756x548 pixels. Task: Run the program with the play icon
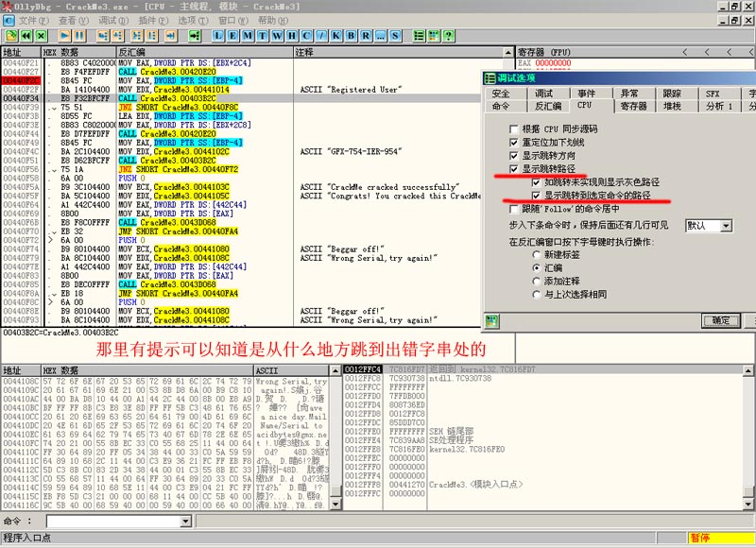(x=64, y=36)
